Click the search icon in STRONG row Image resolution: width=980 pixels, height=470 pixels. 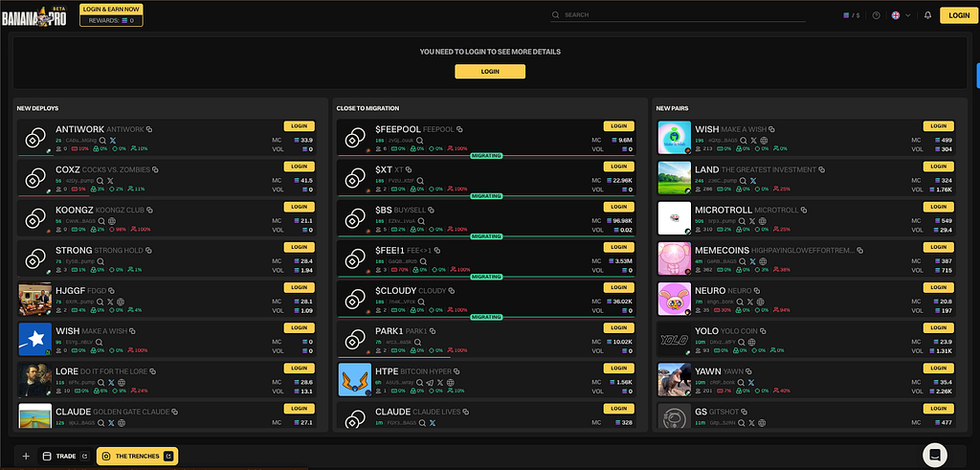point(101,261)
